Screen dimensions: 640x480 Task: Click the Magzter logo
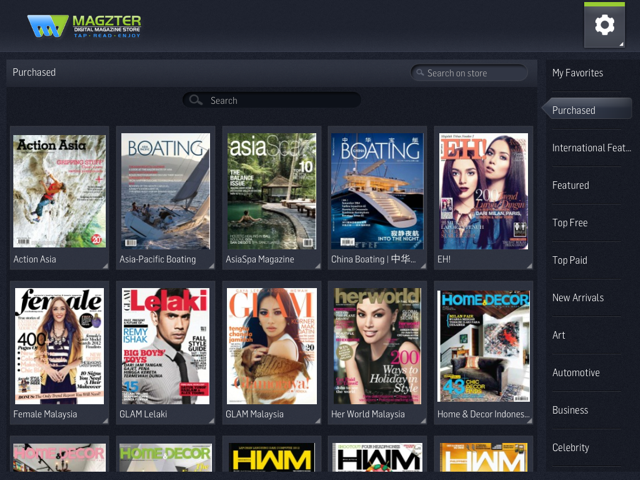pos(84,25)
